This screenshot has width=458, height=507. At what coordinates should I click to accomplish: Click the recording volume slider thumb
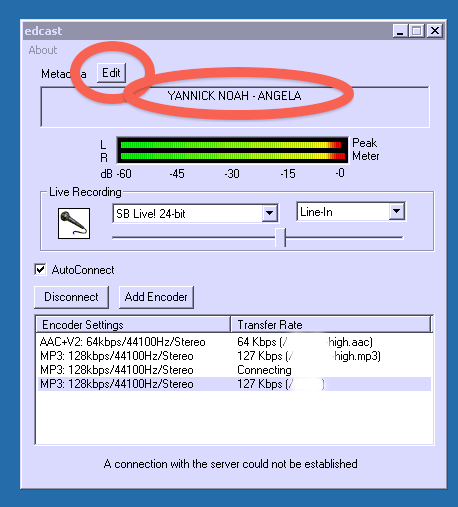tap(281, 237)
